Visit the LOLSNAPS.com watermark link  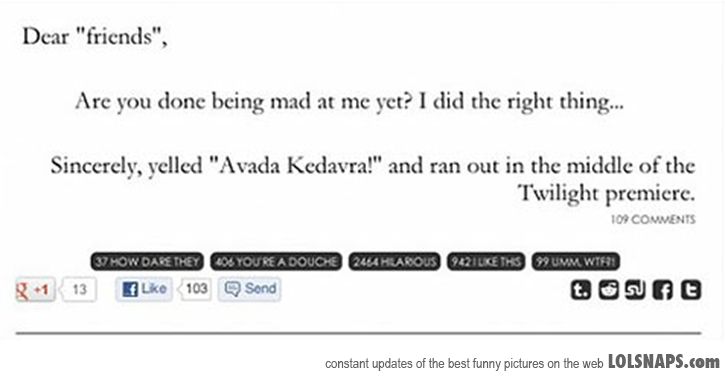[664, 362]
